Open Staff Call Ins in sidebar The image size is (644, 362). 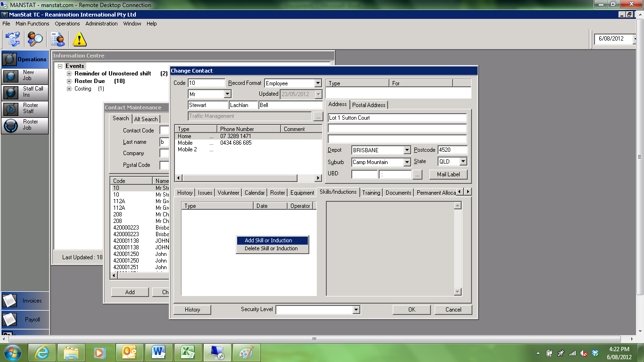coord(25,92)
